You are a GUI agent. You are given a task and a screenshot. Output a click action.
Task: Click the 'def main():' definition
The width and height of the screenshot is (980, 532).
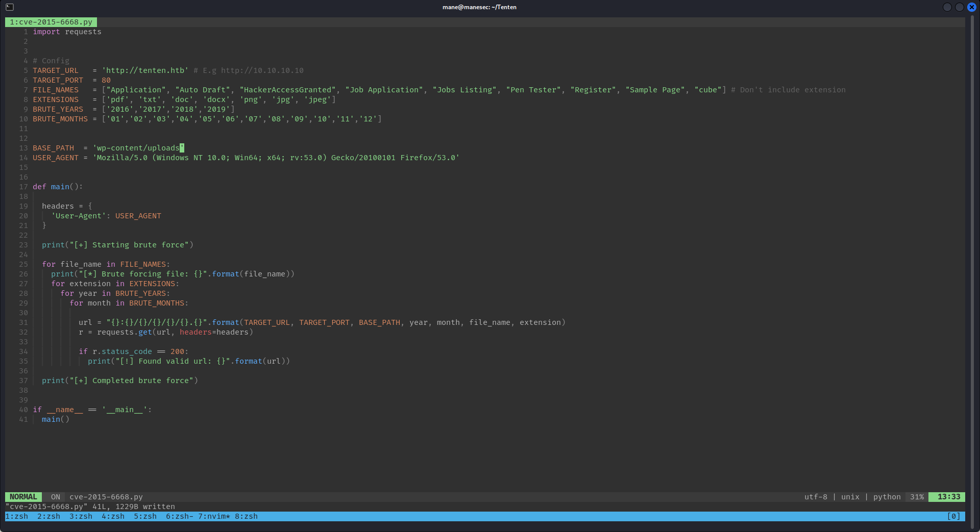58,187
